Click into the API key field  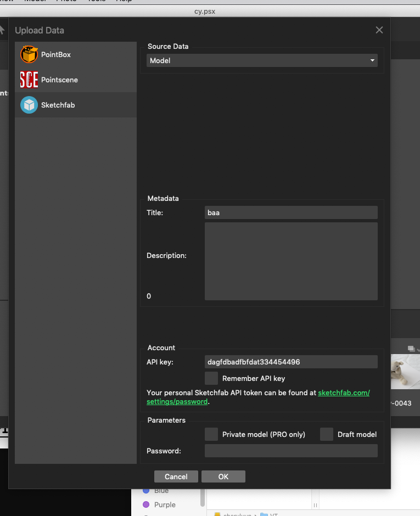point(291,362)
